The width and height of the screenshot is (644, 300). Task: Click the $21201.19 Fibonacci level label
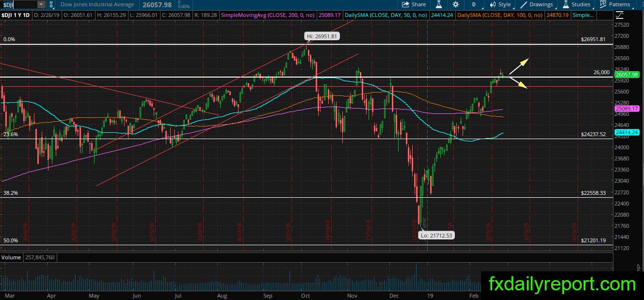pyautogui.click(x=594, y=240)
